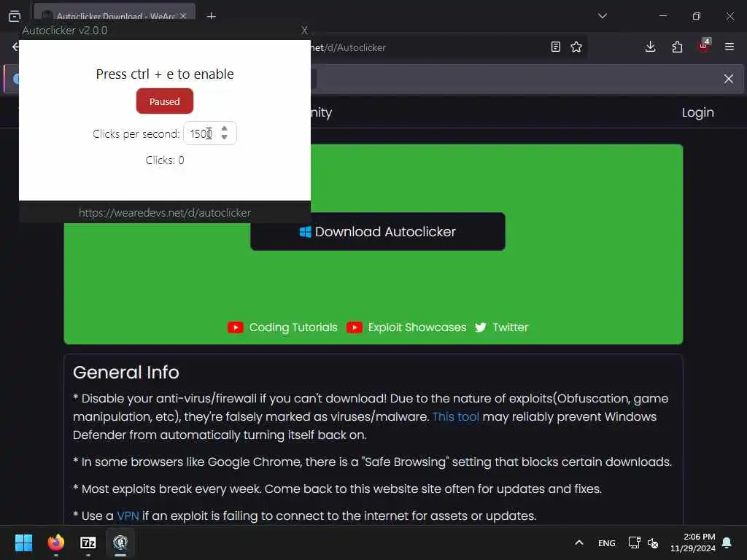The image size is (747, 560).
Task: Open the muted volume tray icon
Action: (x=653, y=542)
